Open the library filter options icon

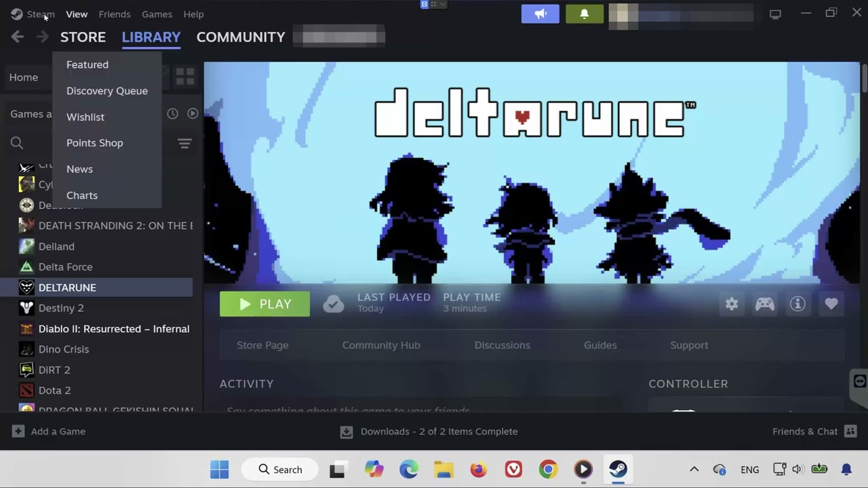(x=184, y=143)
